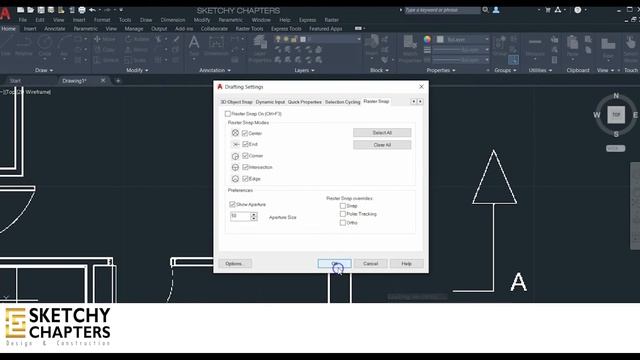Viewport: 640px width, 360px height.
Task: Check the Snap override checkbox
Action: (x=343, y=206)
